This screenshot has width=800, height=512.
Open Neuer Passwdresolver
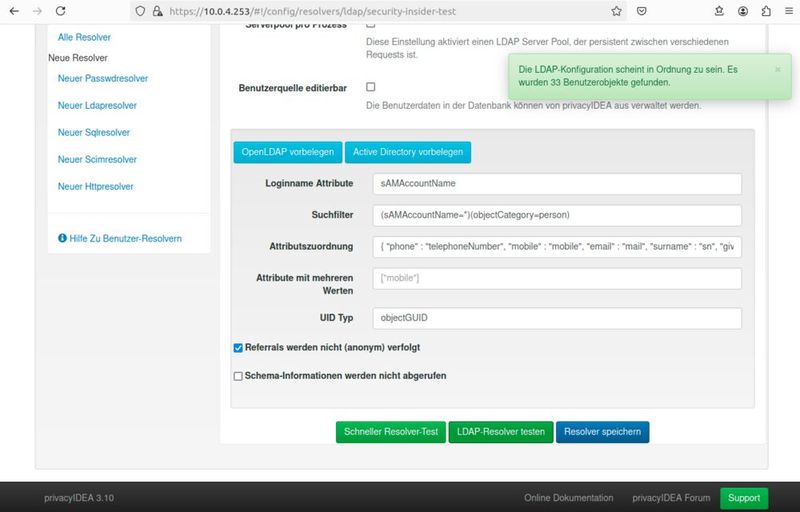(x=103, y=79)
